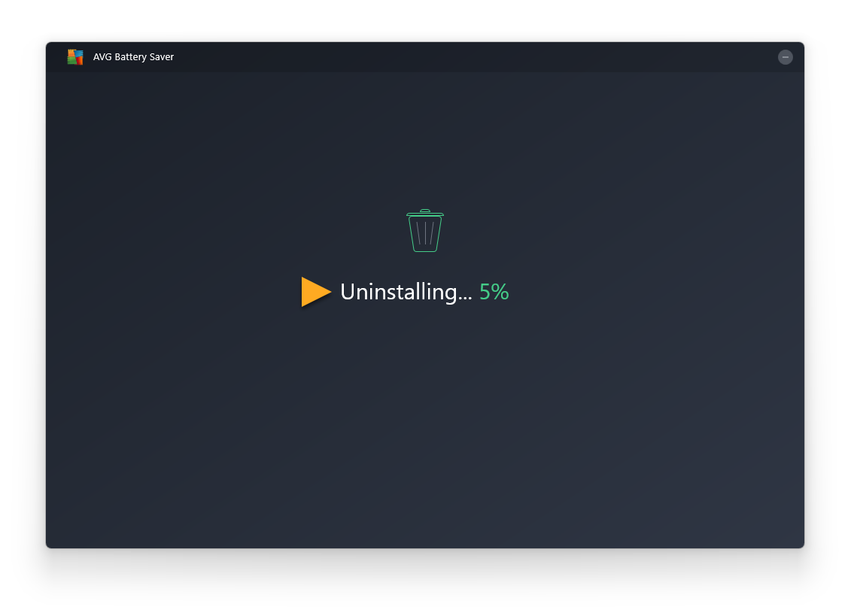Click dark empty area above trash can
This screenshot has height=616, width=860.
tap(425, 135)
